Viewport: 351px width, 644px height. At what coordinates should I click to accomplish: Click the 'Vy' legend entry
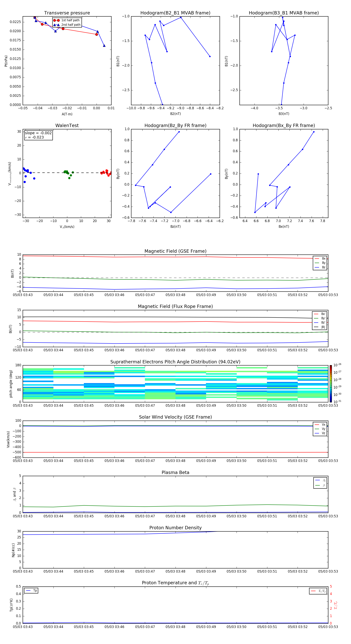(x=320, y=429)
